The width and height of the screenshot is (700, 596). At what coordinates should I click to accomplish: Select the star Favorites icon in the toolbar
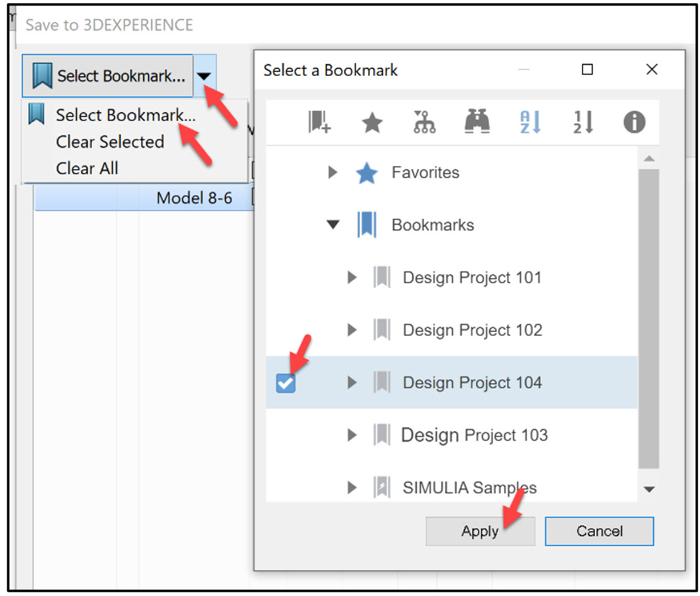pos(372,123)
